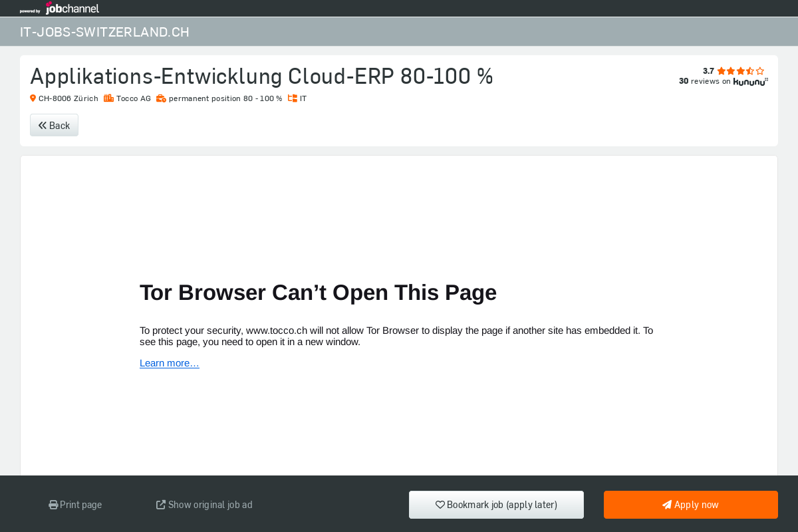
Task: Click the printer icon in the footer
Action: click(x=53, y=505)
